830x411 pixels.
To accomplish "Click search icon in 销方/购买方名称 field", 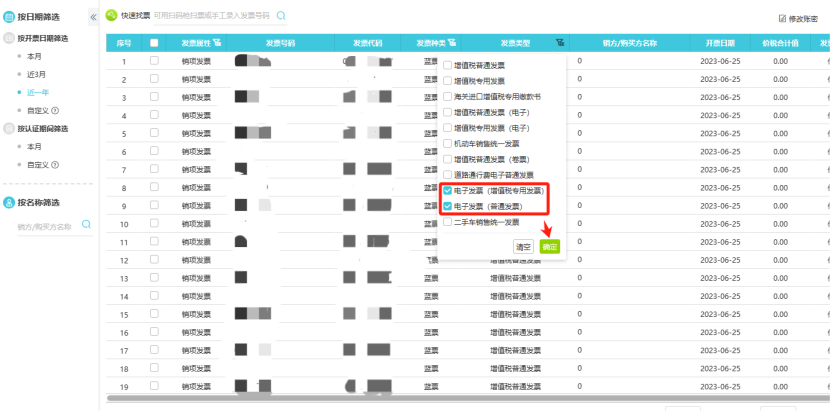I will 86,225.
